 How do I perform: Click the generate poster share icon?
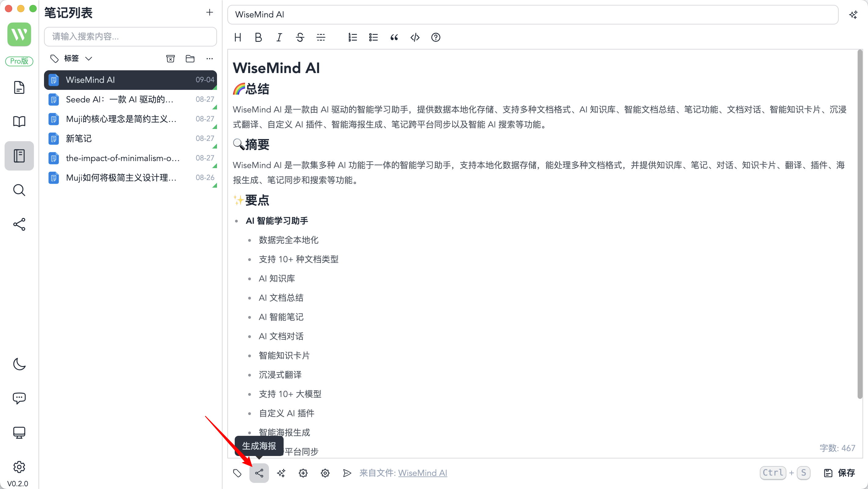click(x=259, y=473)
